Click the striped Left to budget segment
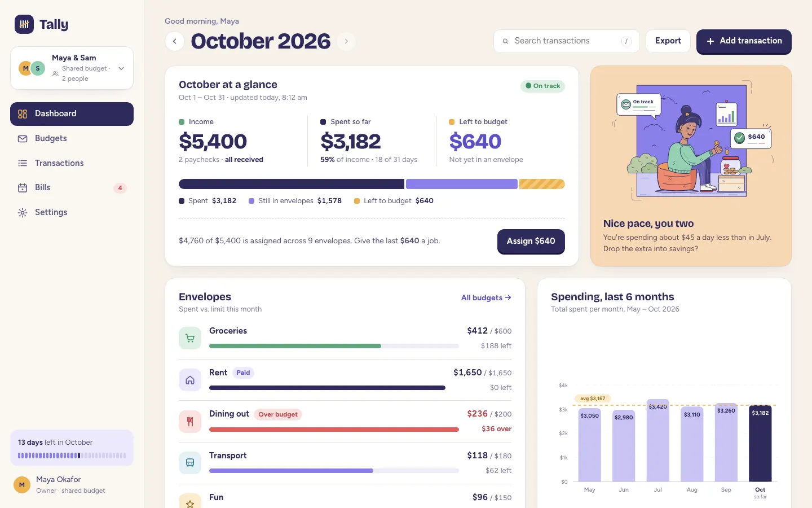 coord(542,184)
